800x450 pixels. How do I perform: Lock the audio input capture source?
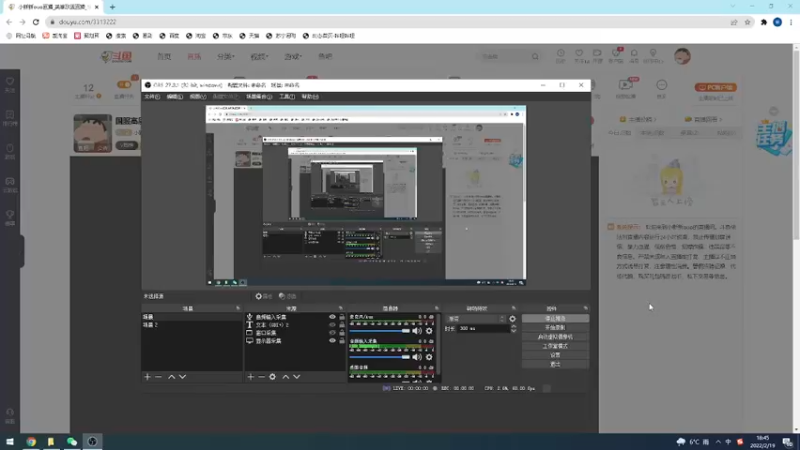click(x=342, y=317)
